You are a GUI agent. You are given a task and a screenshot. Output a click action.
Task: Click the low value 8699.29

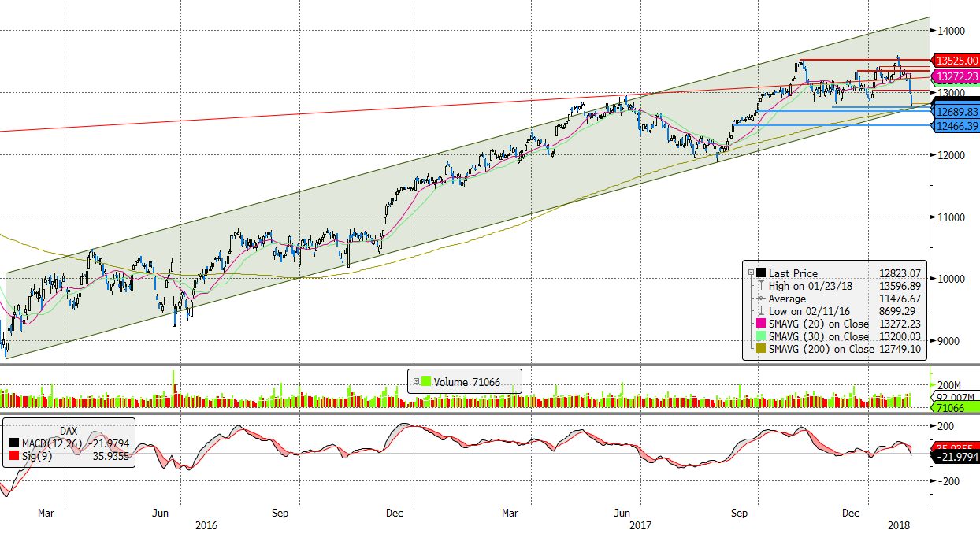[x=896, y=311]
